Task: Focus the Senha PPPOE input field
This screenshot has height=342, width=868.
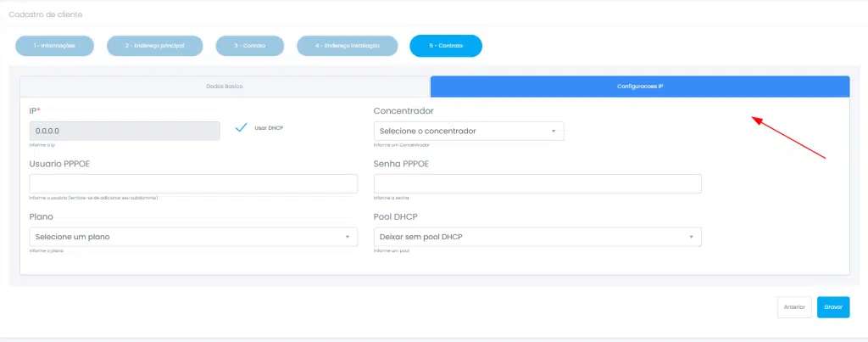Action: tap(537, 184)
